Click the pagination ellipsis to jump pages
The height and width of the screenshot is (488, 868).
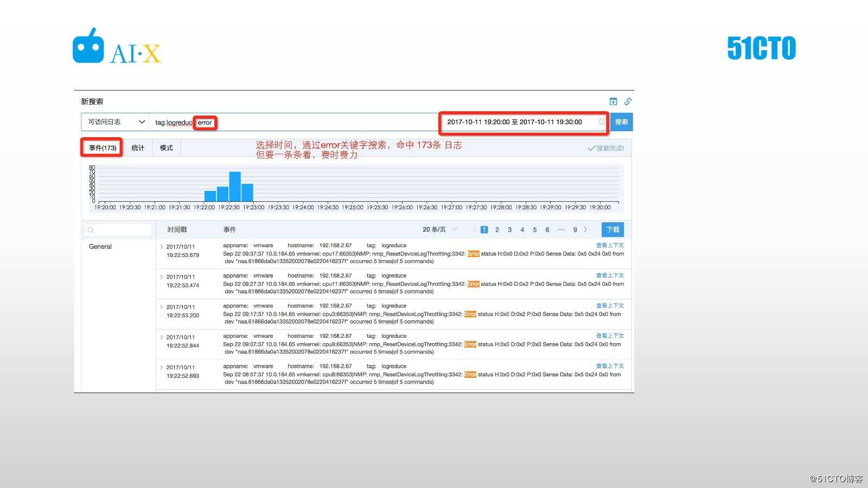[561, 229]
